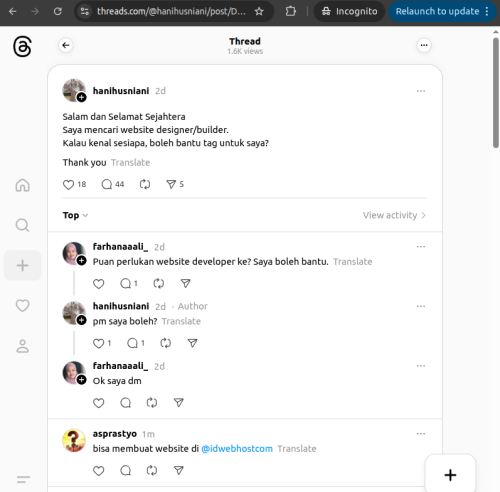Open Profile from the sidebar
The image size is (500, 492).
(x=23, y=346)
